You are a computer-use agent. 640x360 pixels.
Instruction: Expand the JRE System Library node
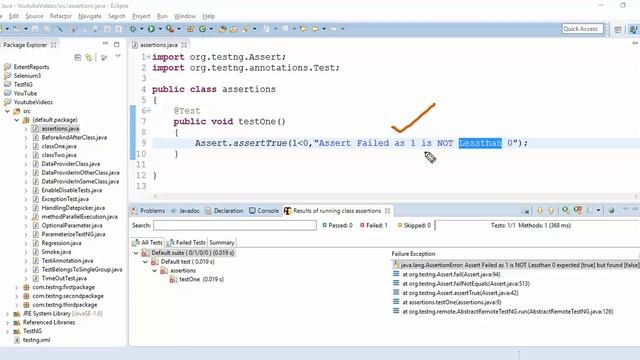point(7,314)
